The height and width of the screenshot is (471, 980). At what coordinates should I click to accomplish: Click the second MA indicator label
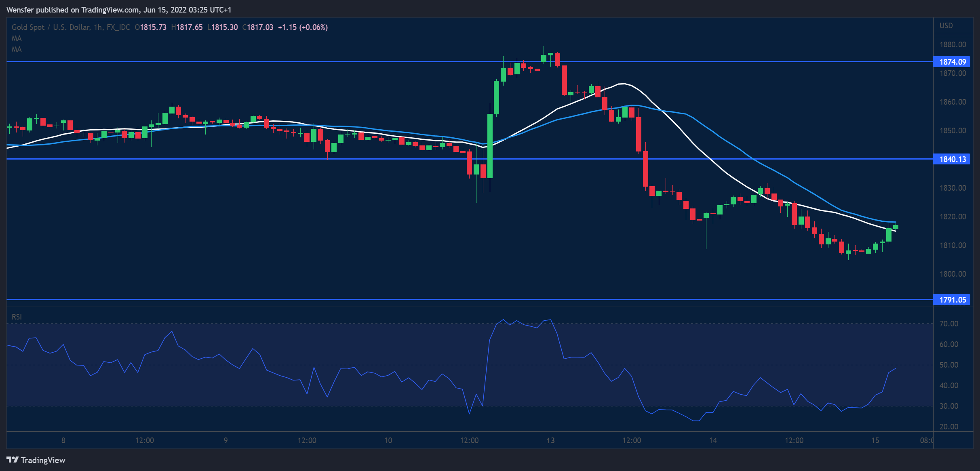click(17, 49)
